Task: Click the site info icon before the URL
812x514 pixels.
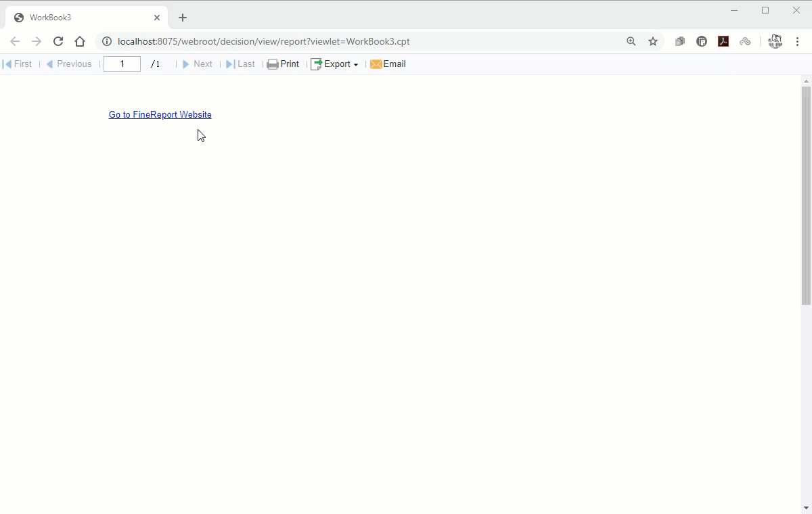Action: pyautogui.click(x=106, y=41)
